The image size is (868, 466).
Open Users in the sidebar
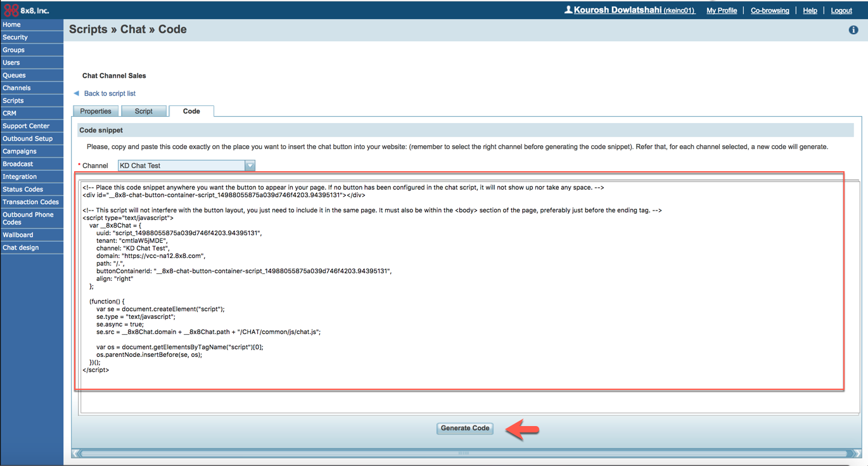point(32,63)
